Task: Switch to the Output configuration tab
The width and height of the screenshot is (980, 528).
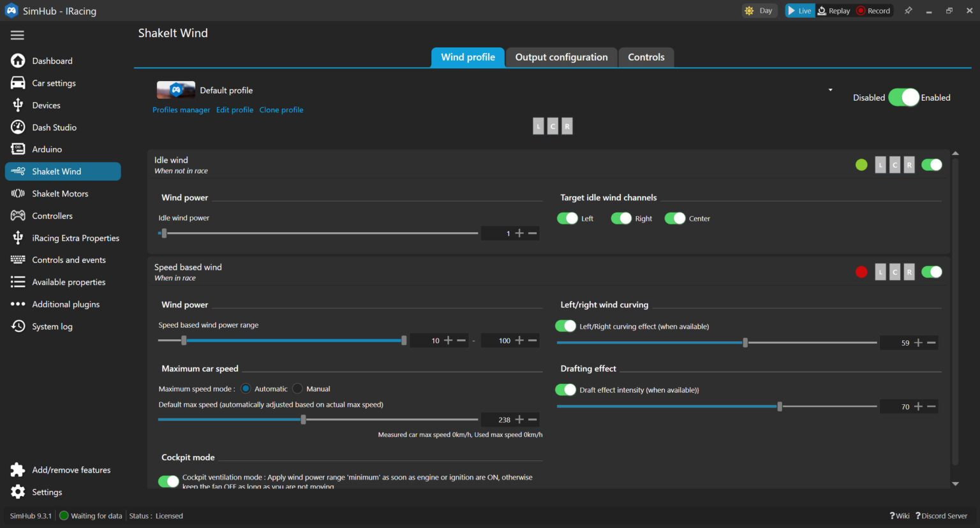Action: 561,57
